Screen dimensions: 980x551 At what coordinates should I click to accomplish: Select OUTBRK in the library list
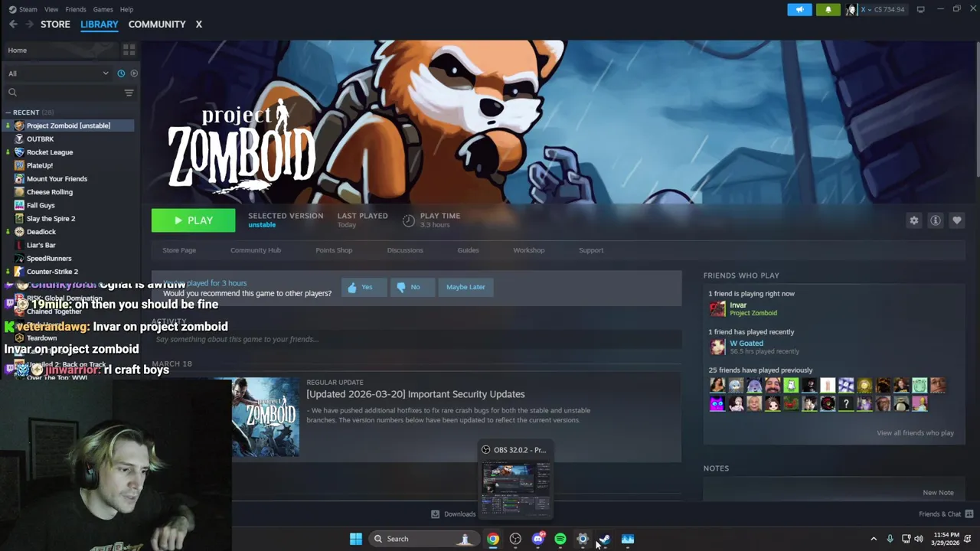(40, 139)
